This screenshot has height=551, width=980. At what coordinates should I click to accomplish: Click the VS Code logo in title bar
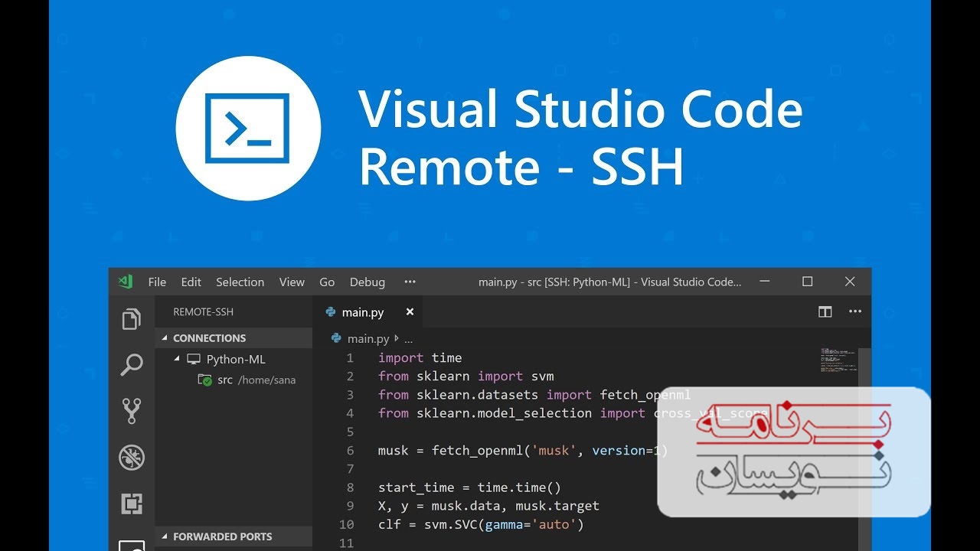(x=126, y=282)
